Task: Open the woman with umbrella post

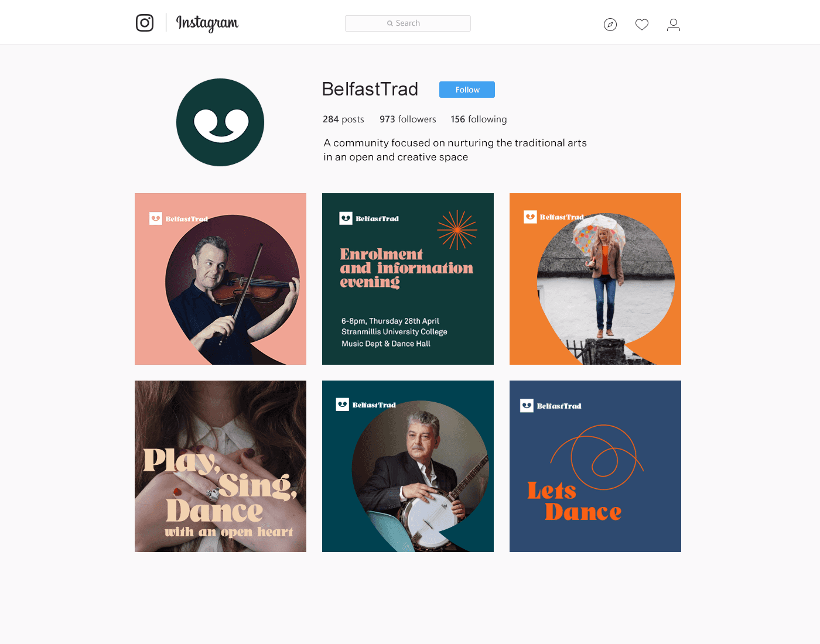Action: click(x=595, y=279)
